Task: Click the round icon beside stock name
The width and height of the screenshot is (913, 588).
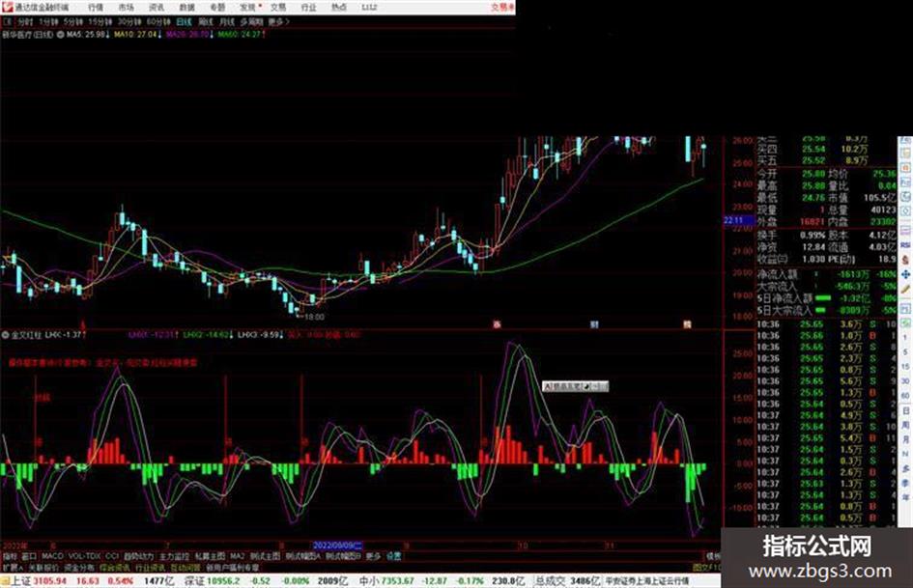Action: click(x=60, y=35)
